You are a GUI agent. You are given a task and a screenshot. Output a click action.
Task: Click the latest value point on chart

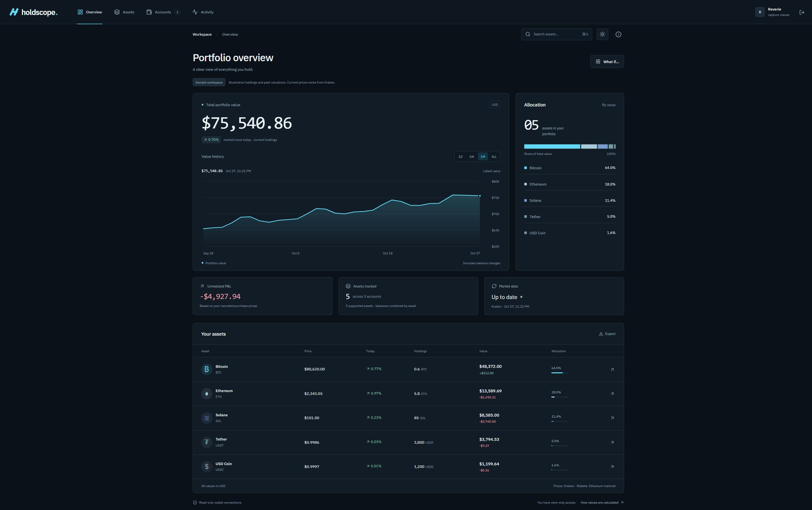coord(480,196)
